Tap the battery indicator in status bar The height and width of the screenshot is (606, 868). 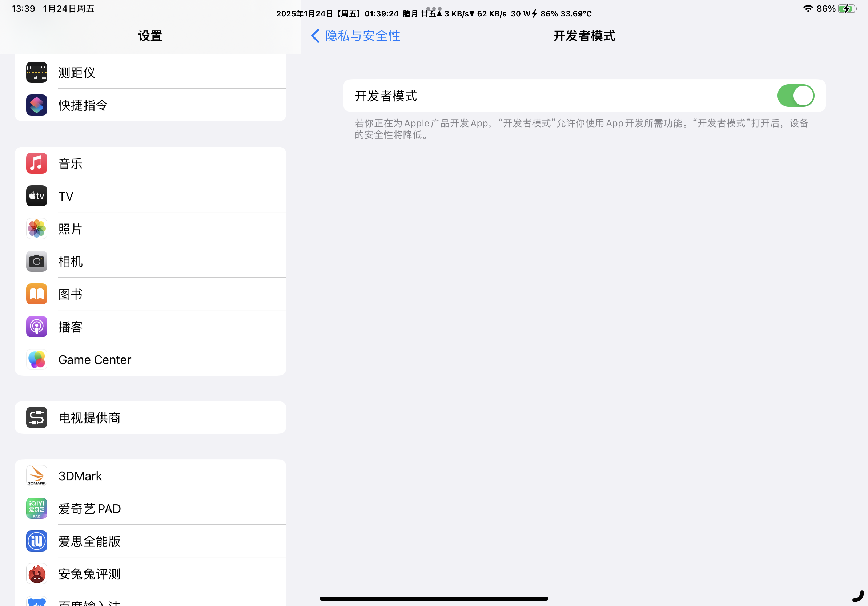point(846,9)
